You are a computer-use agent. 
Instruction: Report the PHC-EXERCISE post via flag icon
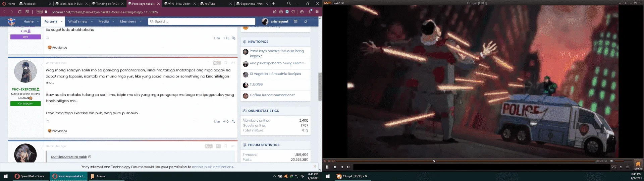(47, 122)
